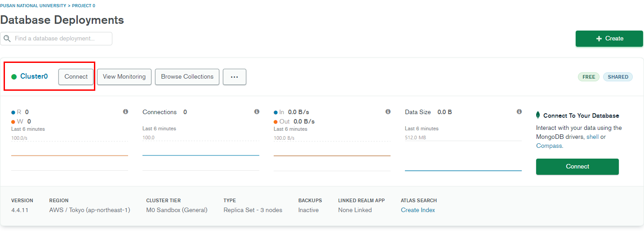
Task: Click Browse Collections button
Action: (187, 77)
